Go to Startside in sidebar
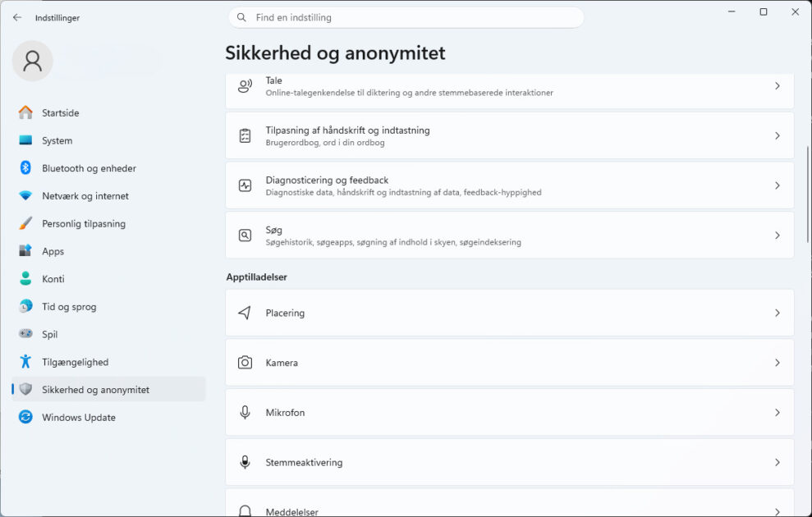812x517 pixels. coord(108,112)
